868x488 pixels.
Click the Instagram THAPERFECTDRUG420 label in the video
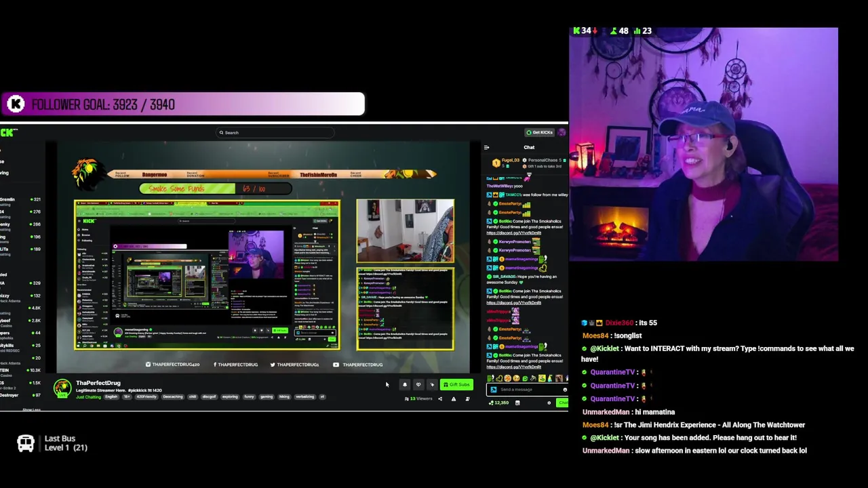coord(173,365)
